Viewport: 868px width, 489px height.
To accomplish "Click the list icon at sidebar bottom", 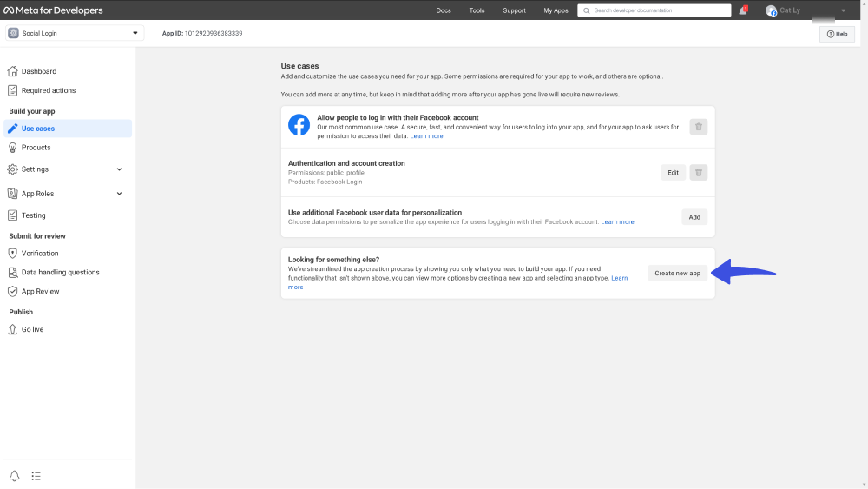I will coord(36,476).
